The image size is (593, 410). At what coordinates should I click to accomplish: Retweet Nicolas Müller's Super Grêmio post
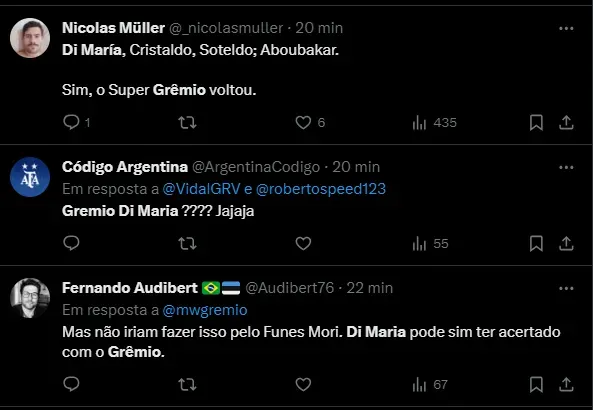(187, 123)
